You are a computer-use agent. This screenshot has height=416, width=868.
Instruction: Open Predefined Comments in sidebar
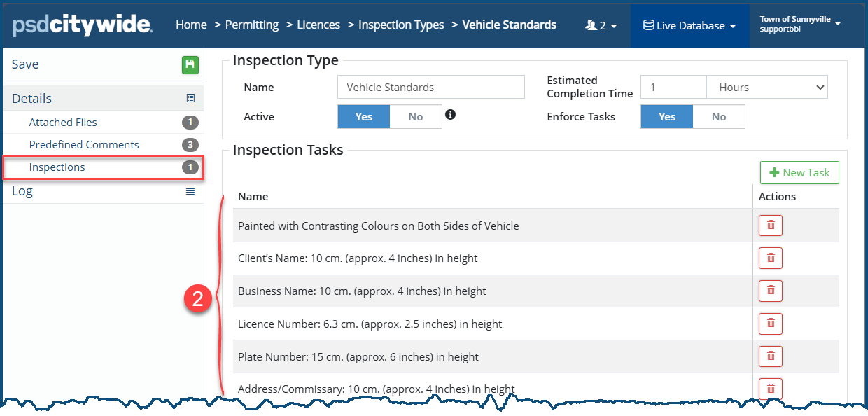tap(84, 145)
